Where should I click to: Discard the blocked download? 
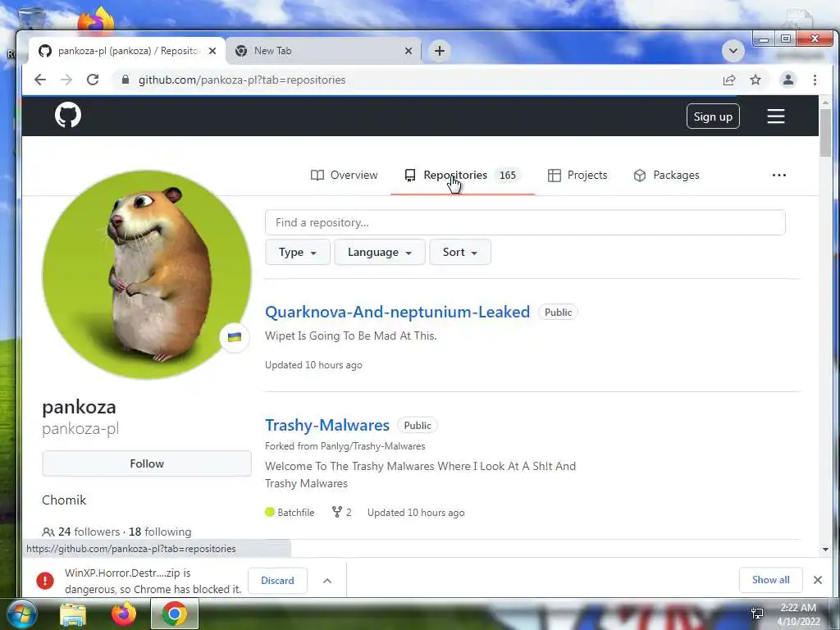click(x=277, y=581)
